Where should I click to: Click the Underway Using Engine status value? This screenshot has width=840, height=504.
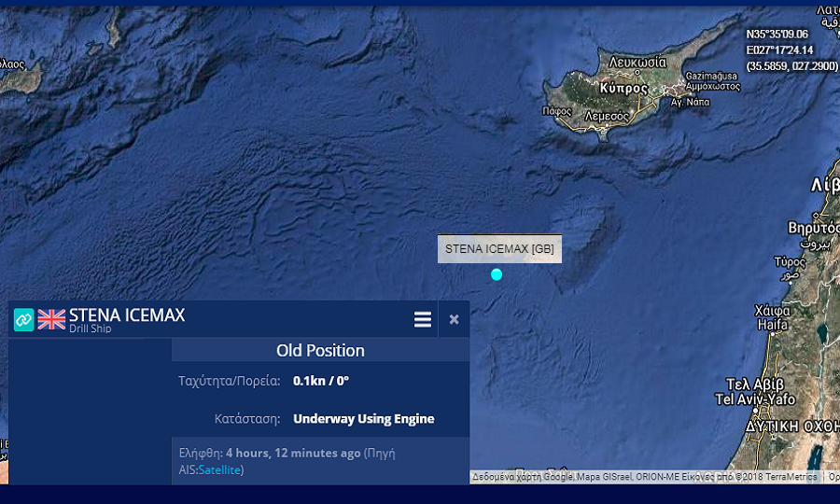[363, 419]
